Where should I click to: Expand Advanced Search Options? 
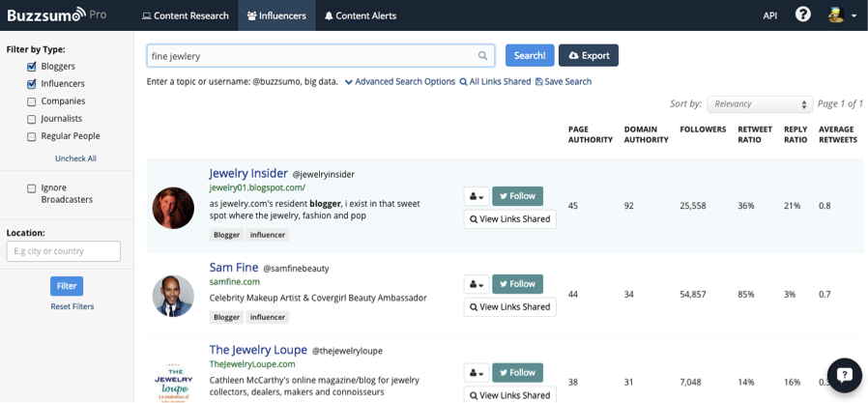pos(399,82)
